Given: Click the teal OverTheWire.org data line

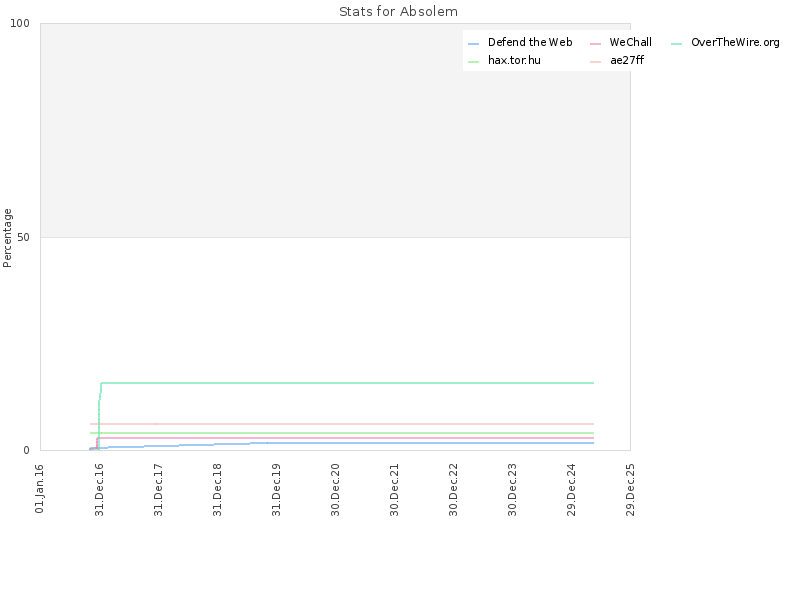Looking at the screenshot, I should (x=347, y=383).
